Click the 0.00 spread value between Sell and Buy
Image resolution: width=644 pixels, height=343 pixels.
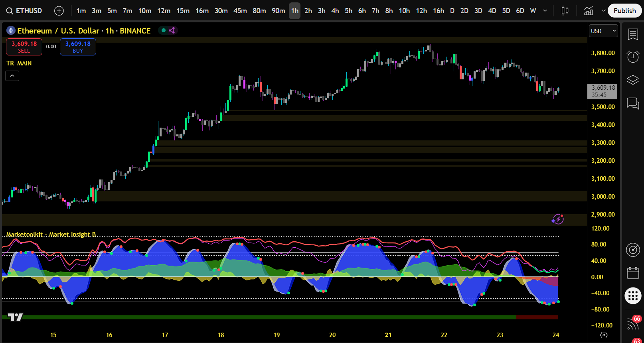[51, 47]
